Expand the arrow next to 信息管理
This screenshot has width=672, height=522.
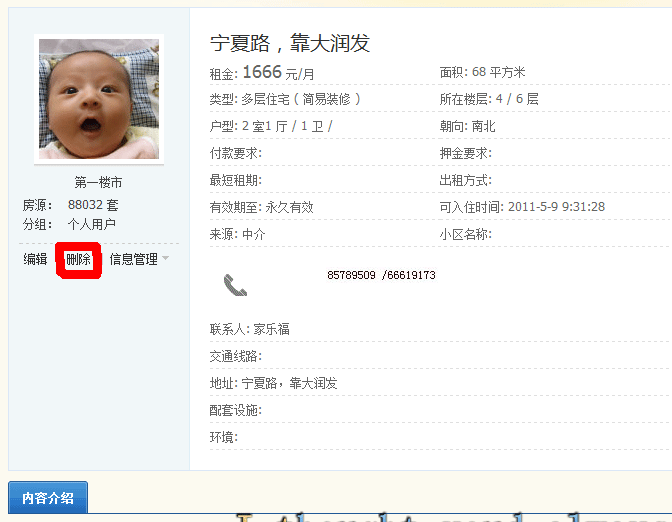(165, 258)
